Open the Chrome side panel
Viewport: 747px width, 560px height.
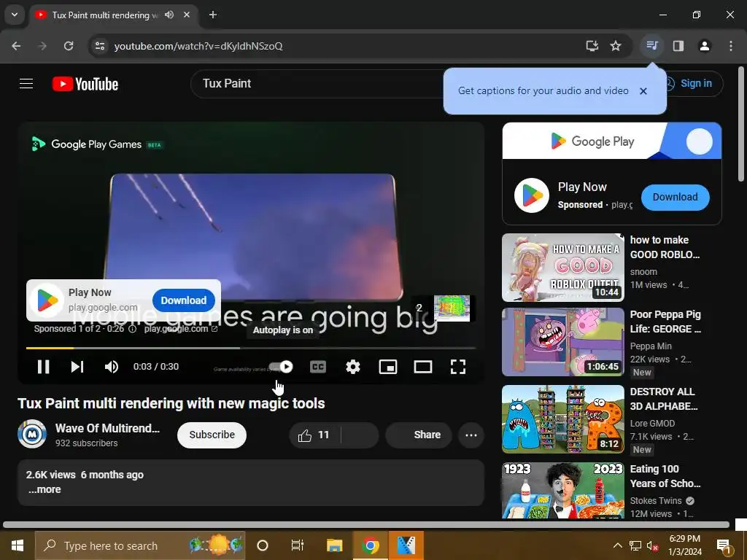pyautogui.click(x=678, y=46)
